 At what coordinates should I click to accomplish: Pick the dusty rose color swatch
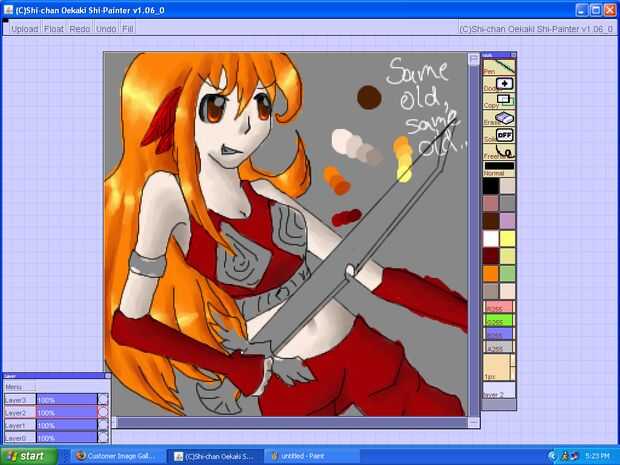point(491,204)
